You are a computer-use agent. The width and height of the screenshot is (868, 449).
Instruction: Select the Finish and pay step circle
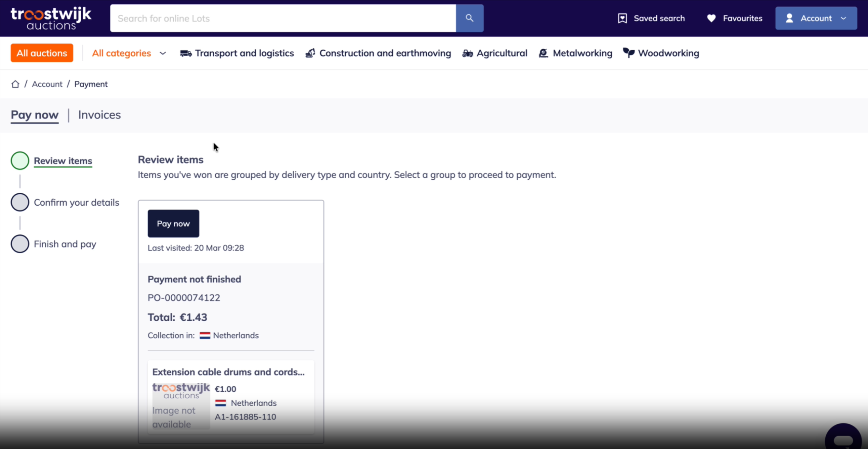click(20, 244)
